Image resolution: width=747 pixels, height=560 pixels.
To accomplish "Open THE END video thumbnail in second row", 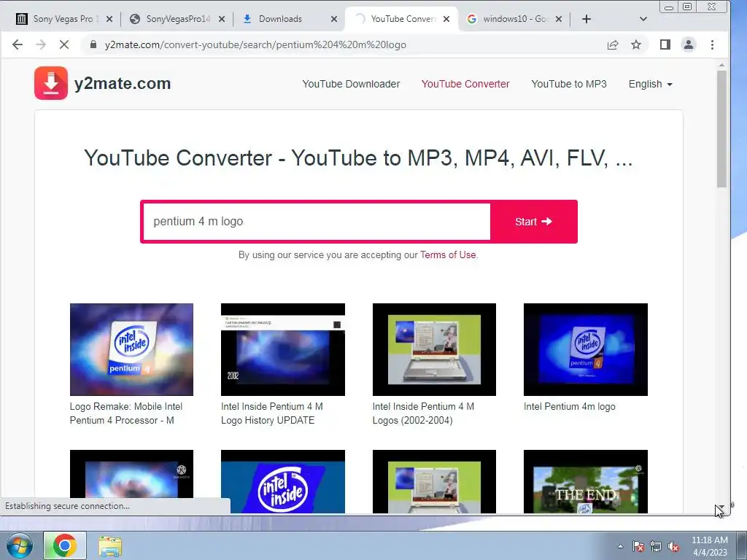I will click(x=586, y=481).
